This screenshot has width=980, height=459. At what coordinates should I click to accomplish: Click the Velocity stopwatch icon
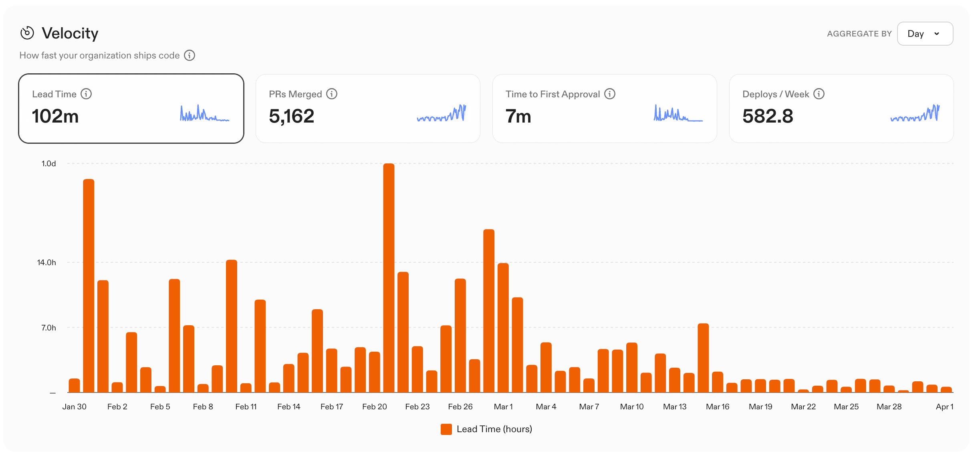click(x=27, y=33)
